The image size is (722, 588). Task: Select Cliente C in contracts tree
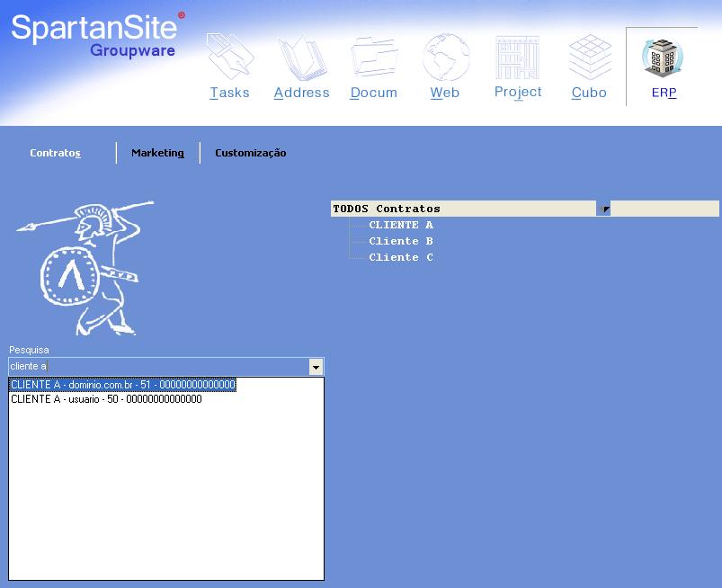pos(401,257)
